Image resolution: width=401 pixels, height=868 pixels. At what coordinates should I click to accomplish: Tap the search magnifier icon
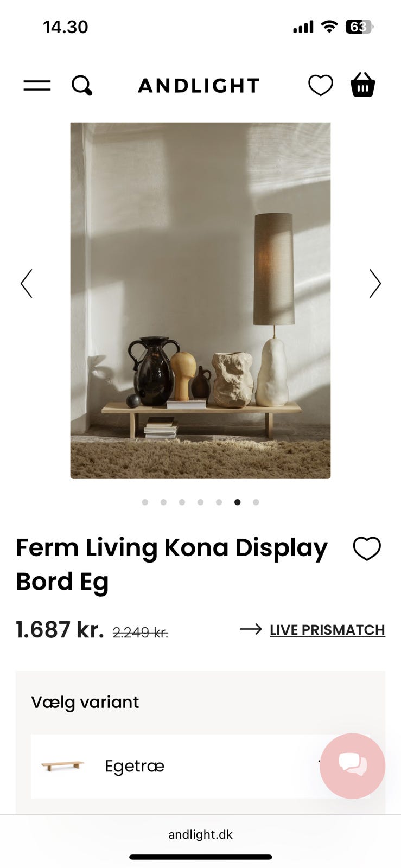click(82, 86)
